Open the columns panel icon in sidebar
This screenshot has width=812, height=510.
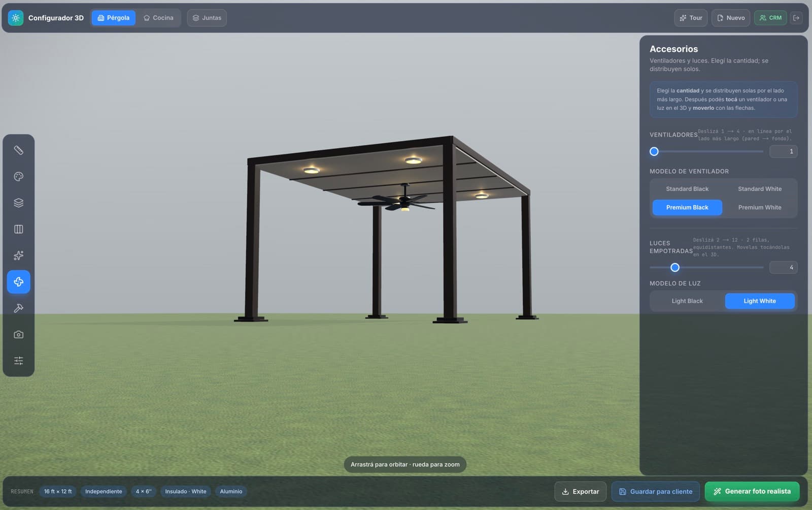(x=19, y=229)
